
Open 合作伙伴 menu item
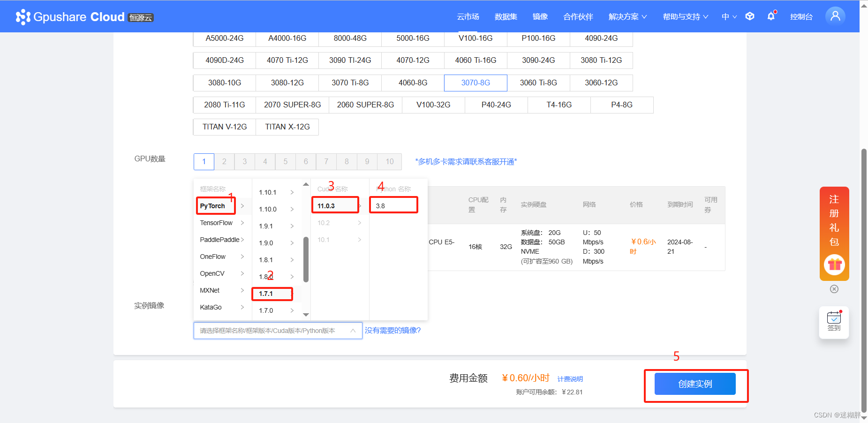tap(578, 16)
